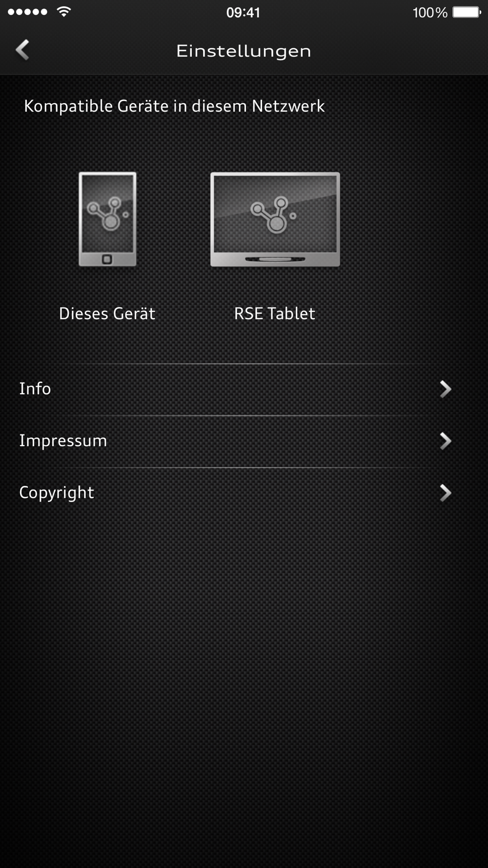The width and height of the screenshot is (488, 868).
Task: Tap the Einstellungen title
Action: [x=244, y=51]
